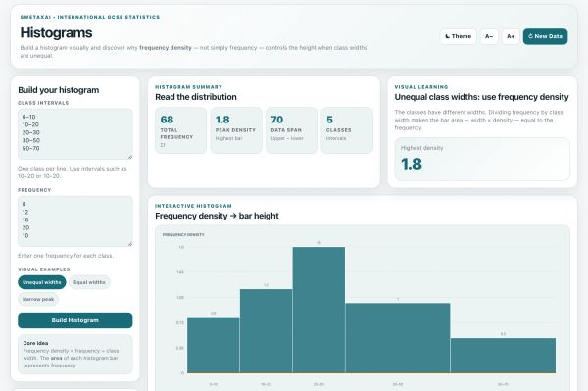Select the Narrow peak example chip

click(x=38, y=299)
